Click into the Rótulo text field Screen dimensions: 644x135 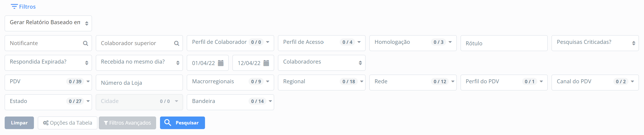[x=504, y=43]
